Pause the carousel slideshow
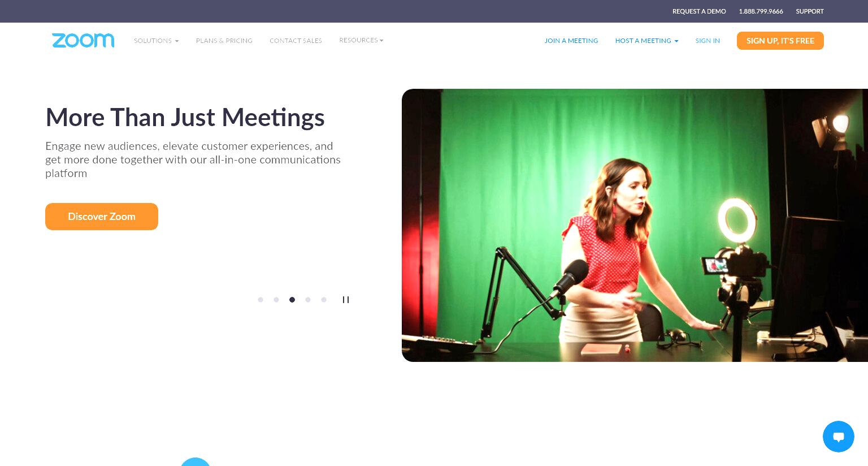The width and height of the screenshot is (868, 466). (x=346, y=300)
